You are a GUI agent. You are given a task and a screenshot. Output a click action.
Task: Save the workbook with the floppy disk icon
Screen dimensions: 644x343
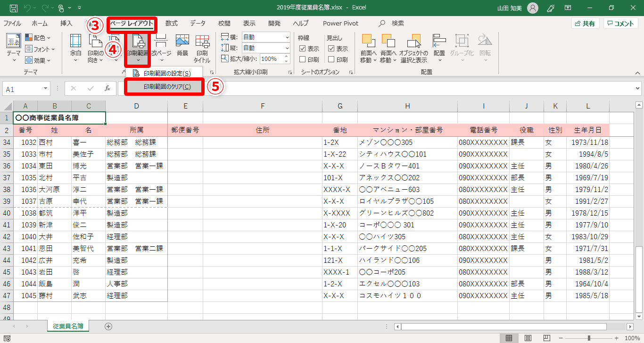click(14, 8)
